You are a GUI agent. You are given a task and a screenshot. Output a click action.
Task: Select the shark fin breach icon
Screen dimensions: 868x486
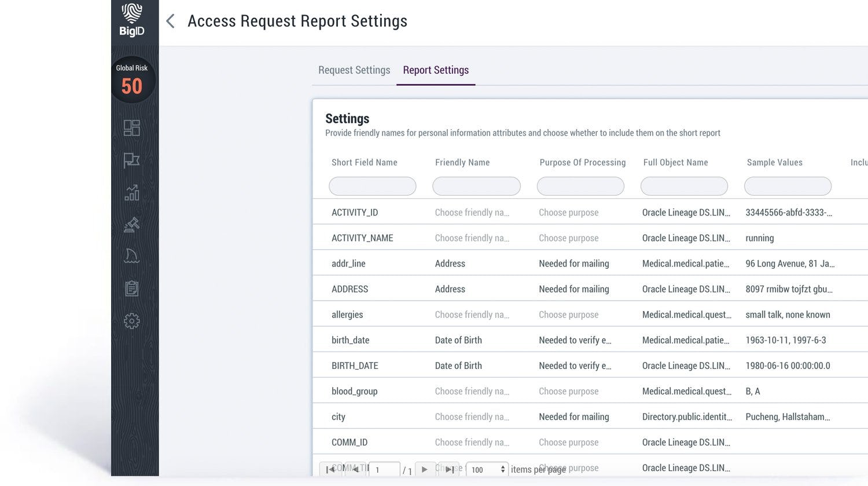coord(133,255)
